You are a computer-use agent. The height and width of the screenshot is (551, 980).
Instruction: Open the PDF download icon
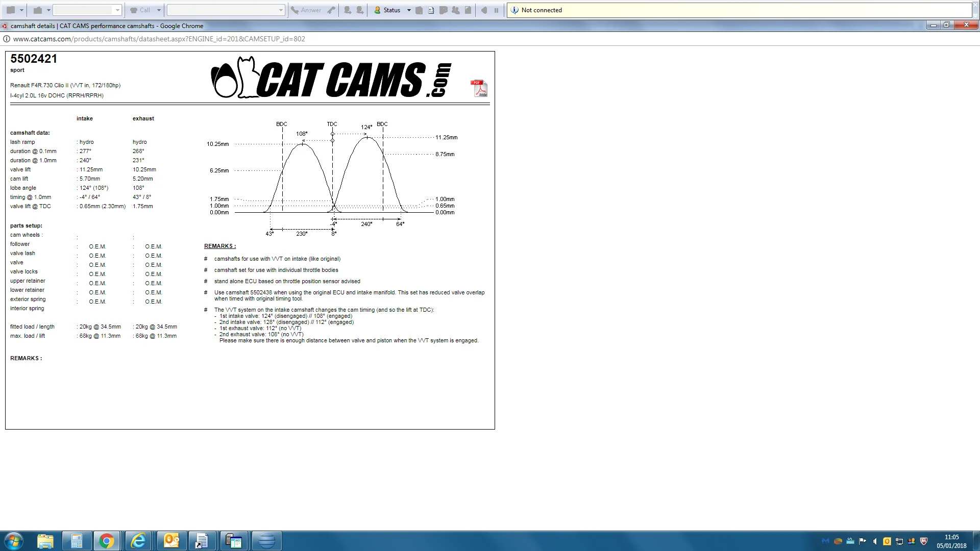479,88
